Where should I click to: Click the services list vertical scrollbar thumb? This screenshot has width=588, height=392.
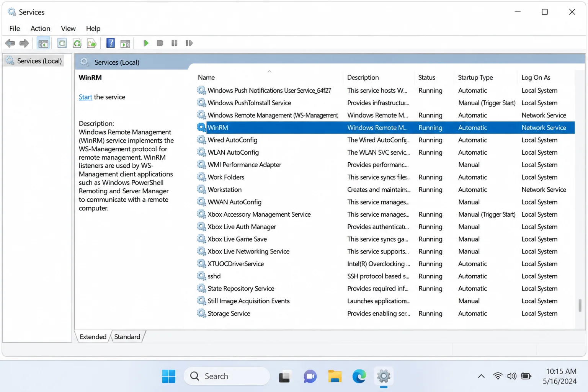pos(580,305)
